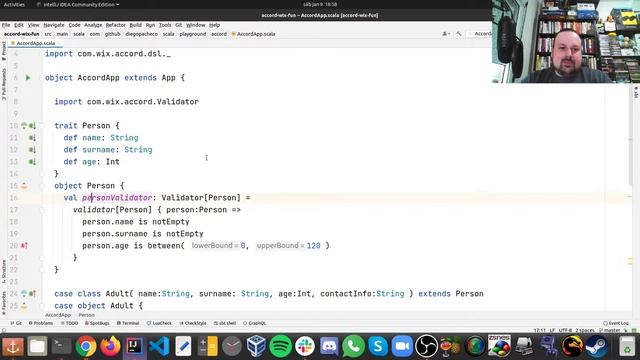640x360 pixels.
Task: Open the GraphQL tool window
Action: pyautogui.click(x=255, y=323)
